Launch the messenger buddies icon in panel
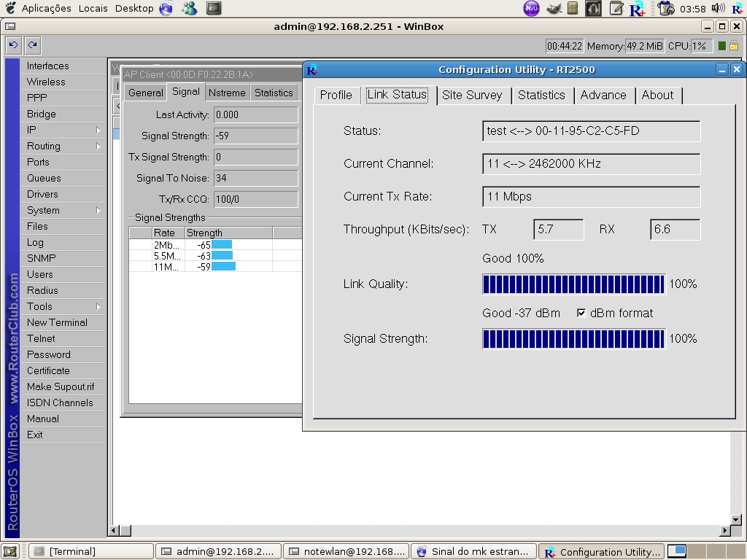The height and width of the screenshot is (560, 747). tap(190, 8)
